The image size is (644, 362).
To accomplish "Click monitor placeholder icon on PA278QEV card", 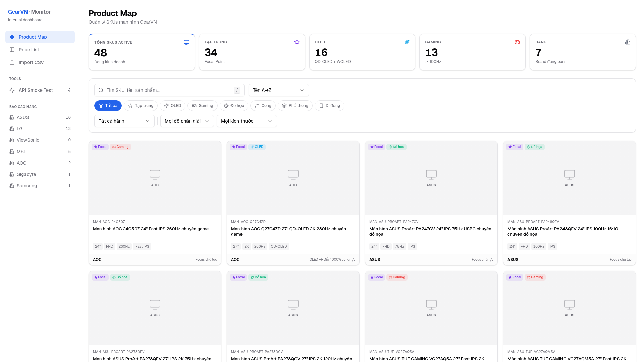I will click(155, 304).
